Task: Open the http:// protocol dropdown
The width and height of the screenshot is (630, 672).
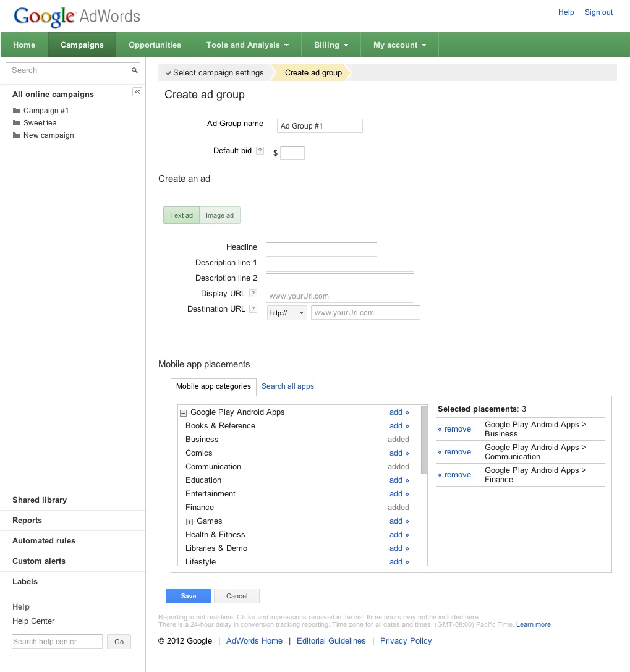Action: pos(286,313)
